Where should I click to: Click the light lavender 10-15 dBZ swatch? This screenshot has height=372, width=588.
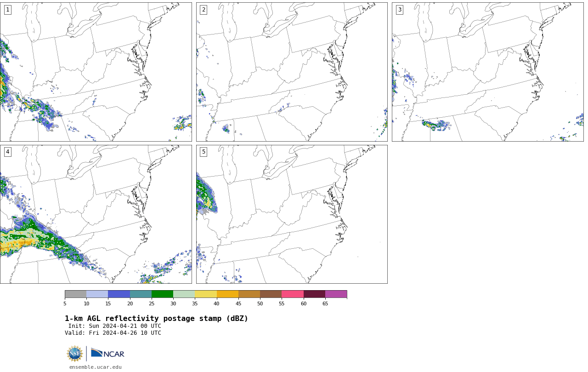tap(97, 294)
